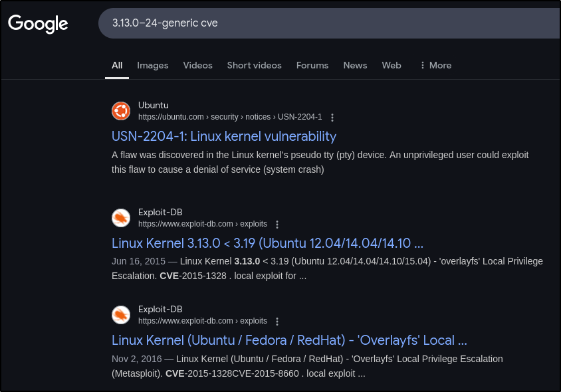This screenshot has height=392, width=561.
Task: Click the Google logo
Action: [x=38, y=24]
